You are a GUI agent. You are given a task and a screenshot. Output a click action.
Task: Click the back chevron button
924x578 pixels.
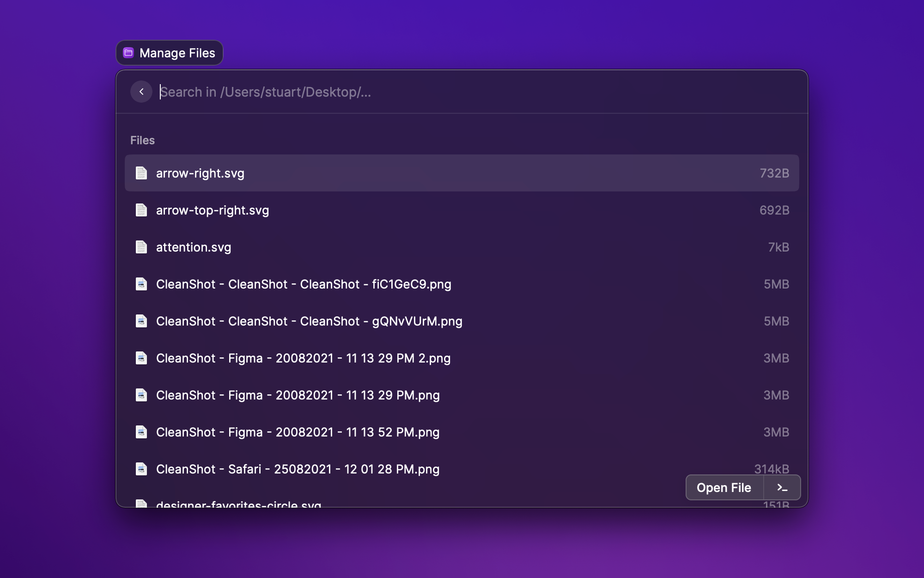coord(141,92)
